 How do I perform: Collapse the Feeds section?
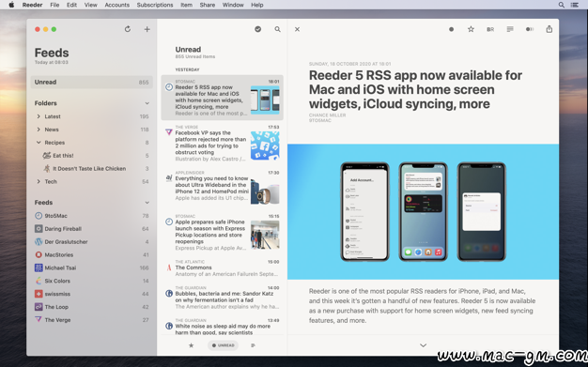pyautogui.click(x=147, y=203)
